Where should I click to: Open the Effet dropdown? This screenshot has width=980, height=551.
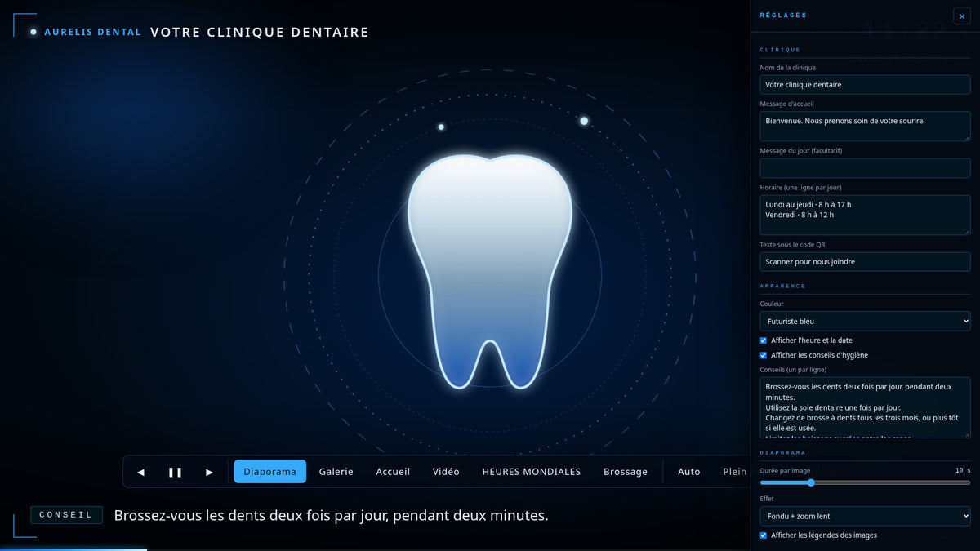(x=865, y=516)
